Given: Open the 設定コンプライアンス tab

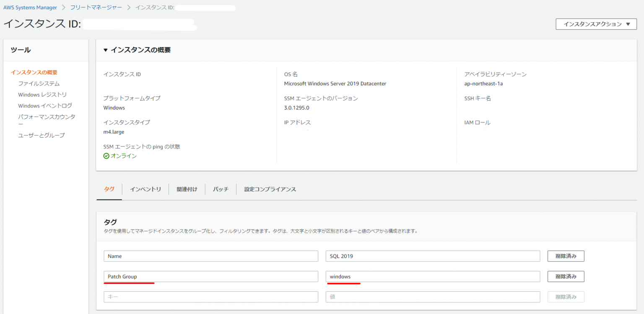Looking at the screenshot, I should (270, 189).
